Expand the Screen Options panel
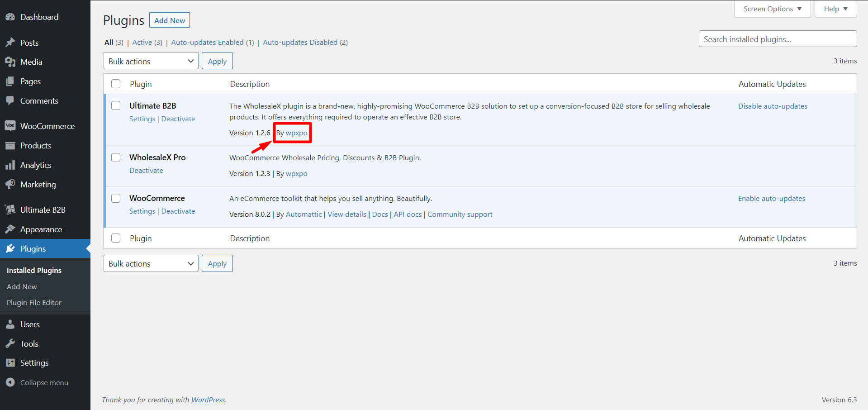The image size is (868, 410). pos(773,9)
